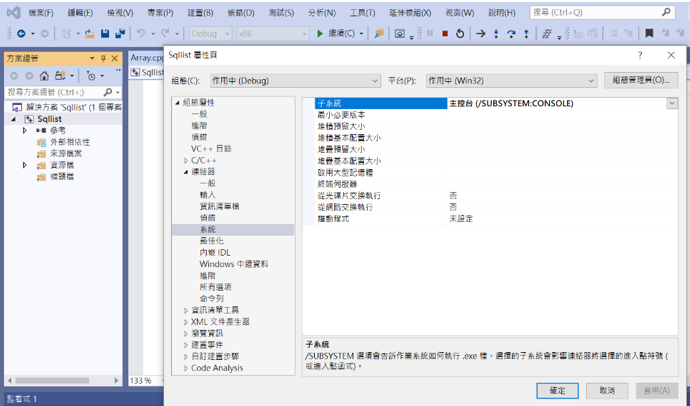Screen dimensions: 690x406
Task: Click the Bookmark icon in toolbar
Action: (x=649, y=33)
